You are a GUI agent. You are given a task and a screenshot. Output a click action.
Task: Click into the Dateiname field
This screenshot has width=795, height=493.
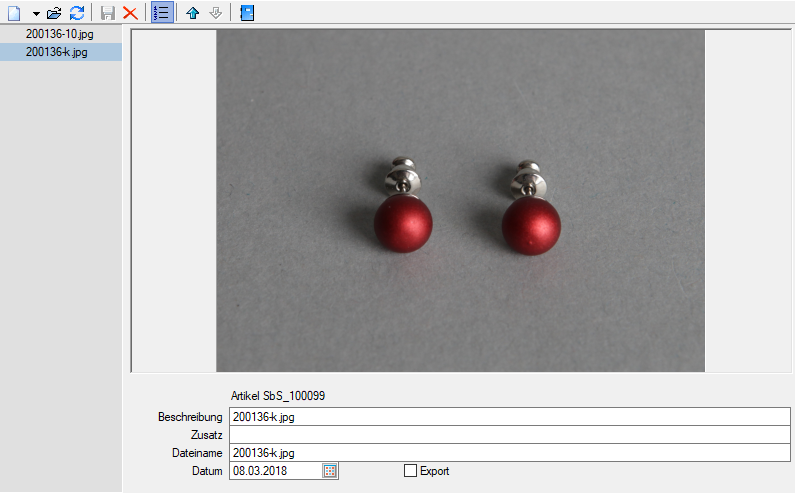[510, 453]
